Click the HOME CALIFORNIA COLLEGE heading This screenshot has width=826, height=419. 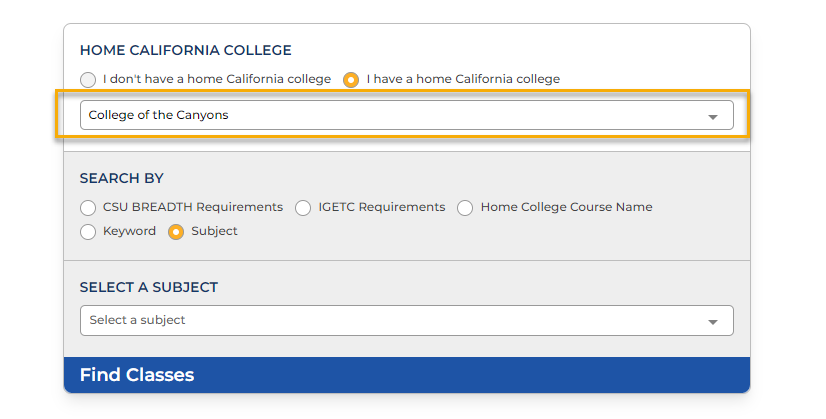point(186,50)
